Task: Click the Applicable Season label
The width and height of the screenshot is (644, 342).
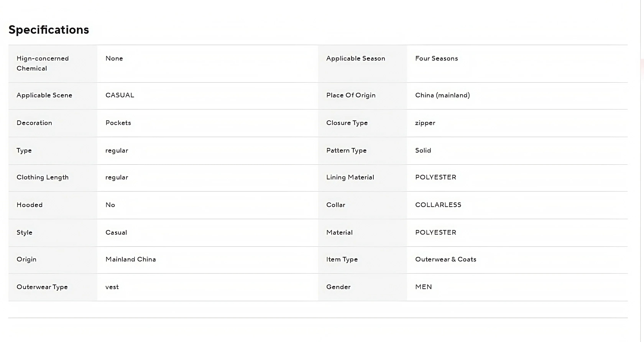Action: (x=356, y=58)
